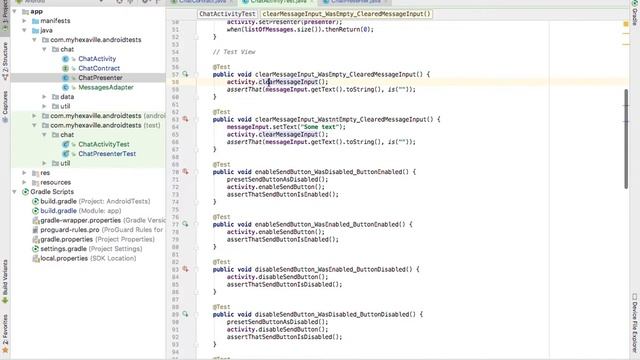Collapse the java folder arrow
640x360 pixels.
click(24, 30)
